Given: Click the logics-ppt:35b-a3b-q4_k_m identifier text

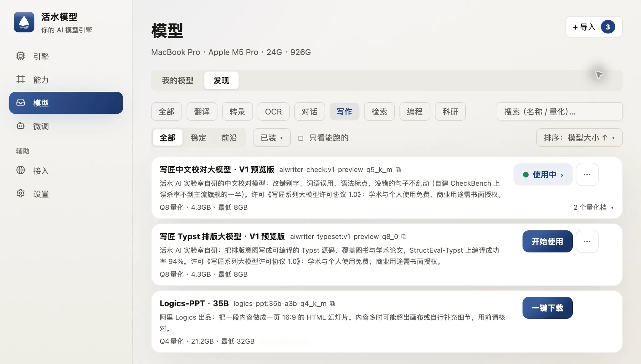Looking at the screenshot, I should pyautogui.click(x=280, y=304).
